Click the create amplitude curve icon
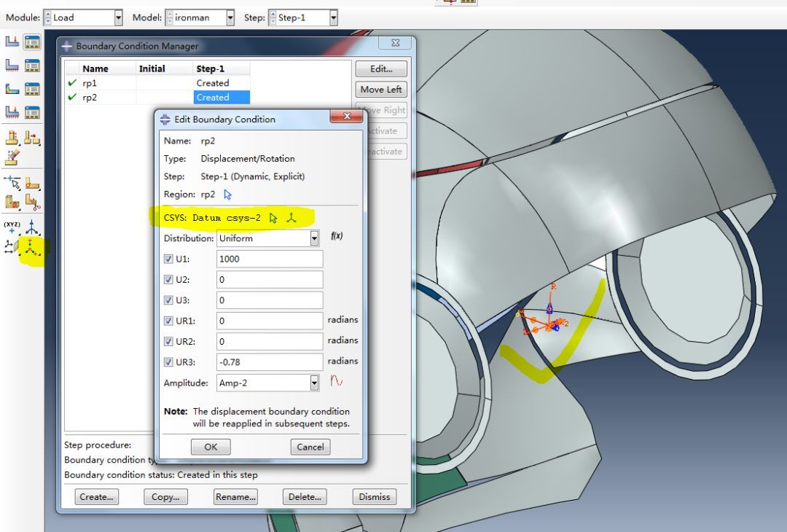The image size is (787, 532). tap(337, 382)
